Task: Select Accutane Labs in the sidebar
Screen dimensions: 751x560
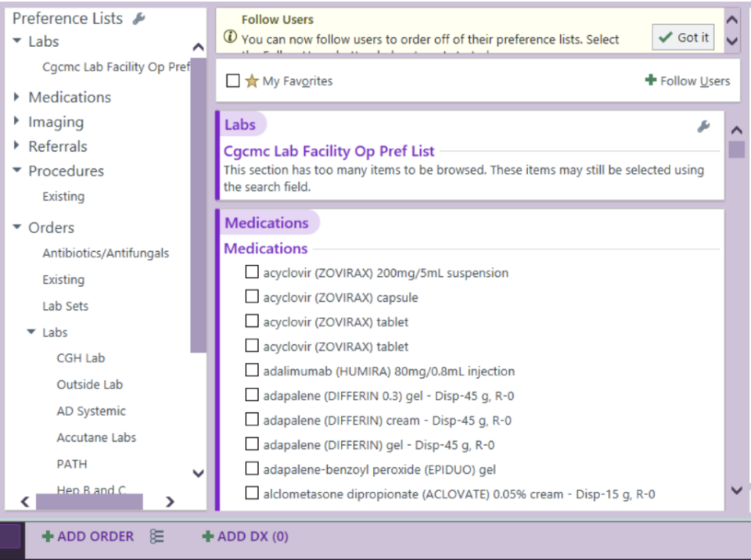Action: click(96, 437)
